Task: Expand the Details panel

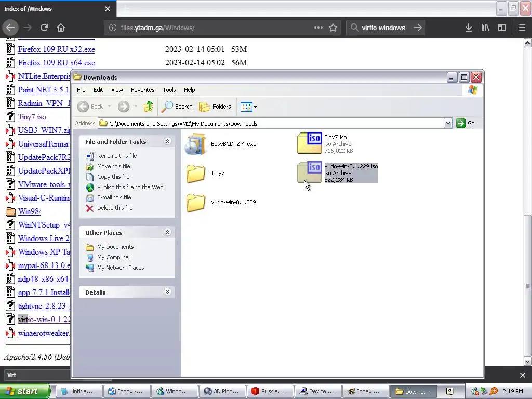Action: 167,292
